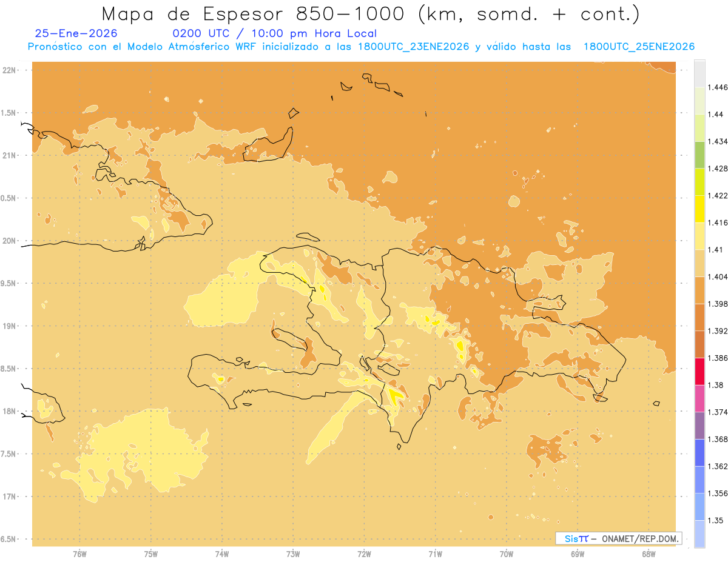Click the "1800UTC_25ENE2026" valid-until time
The width and height of the screenshot is (728, 562).
click(x=638, y=47)
